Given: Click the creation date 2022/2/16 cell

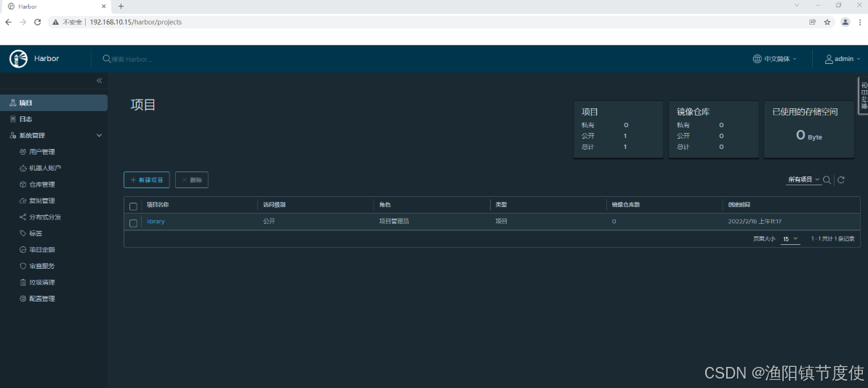Looking at the screenshot, I should [x=755, y=222].
